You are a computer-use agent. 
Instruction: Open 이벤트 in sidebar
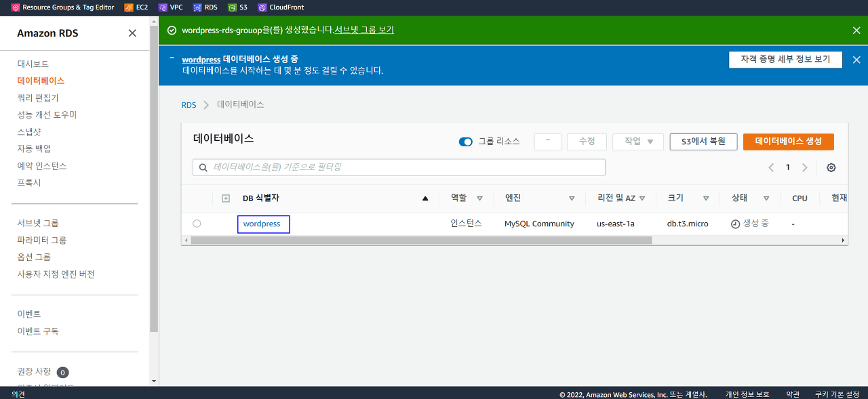[x=29, y=314]
